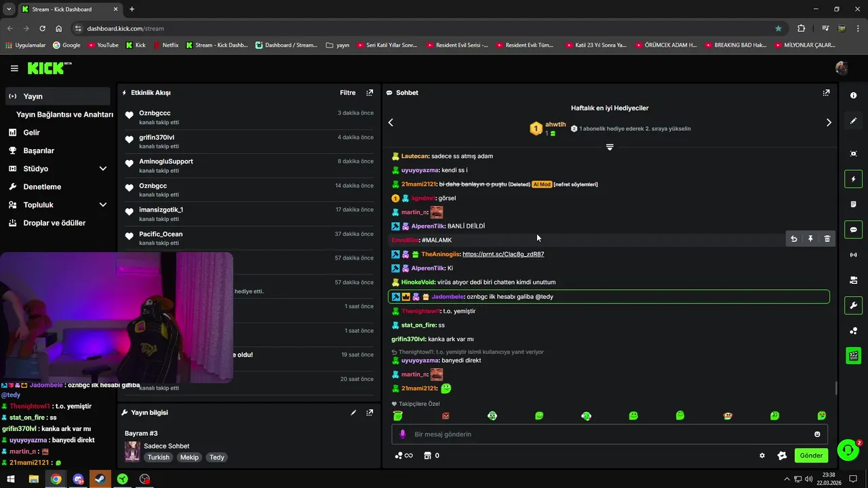Open the Filtre dropdown in Etkinlik Akışı

pyautogui.click(x=347, y=93)
